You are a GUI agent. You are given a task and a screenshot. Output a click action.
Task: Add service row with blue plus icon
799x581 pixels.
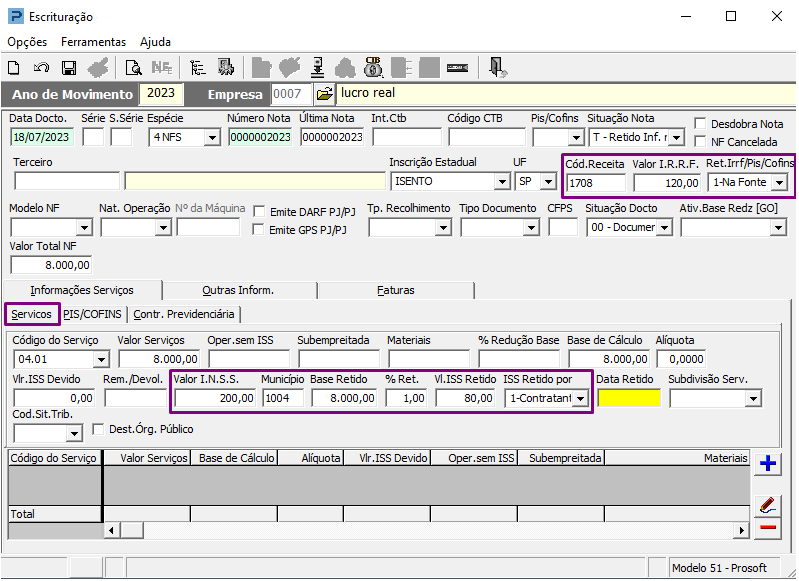click(x=767, y=464)
